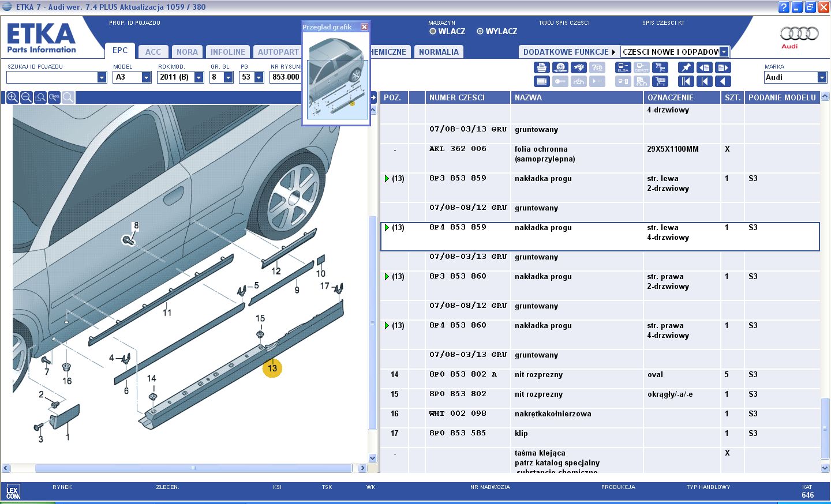Image resolution: width=831 pixels, height=504 pixels.
Task: Expand row 8P3 853 860 green triangle
Action: pyautogui.click(x=387, y=276)
